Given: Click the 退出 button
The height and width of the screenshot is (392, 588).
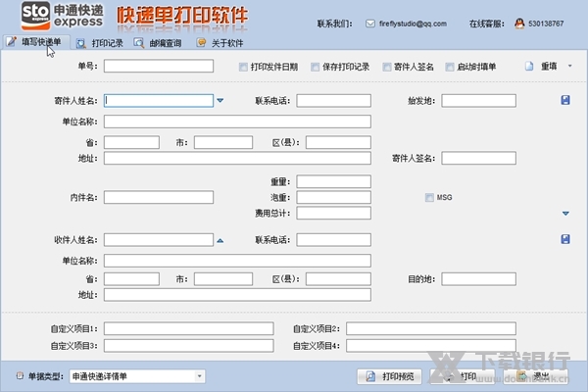Looking at the screenshot, I should pyautogui.click(x=535, y=376).
